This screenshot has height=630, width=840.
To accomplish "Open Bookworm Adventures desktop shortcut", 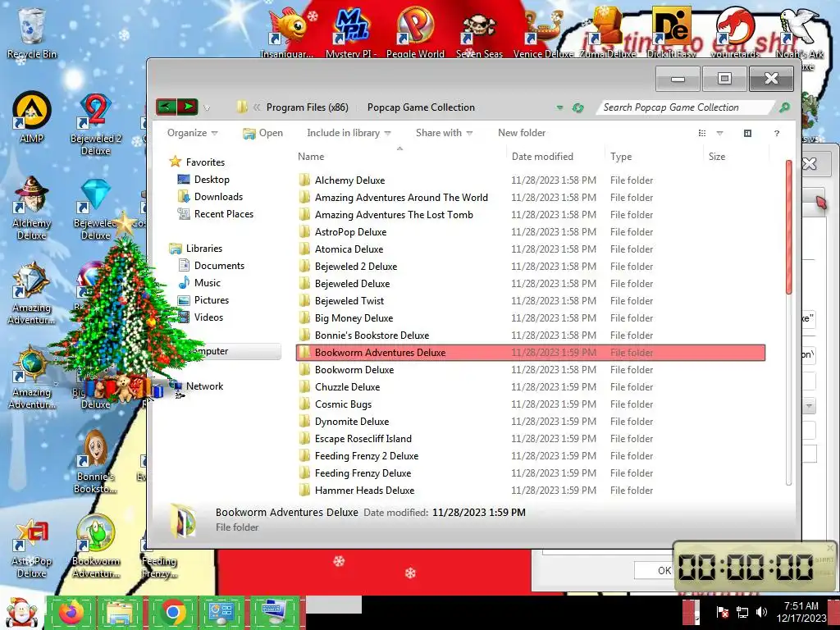I will coord(95,546).
